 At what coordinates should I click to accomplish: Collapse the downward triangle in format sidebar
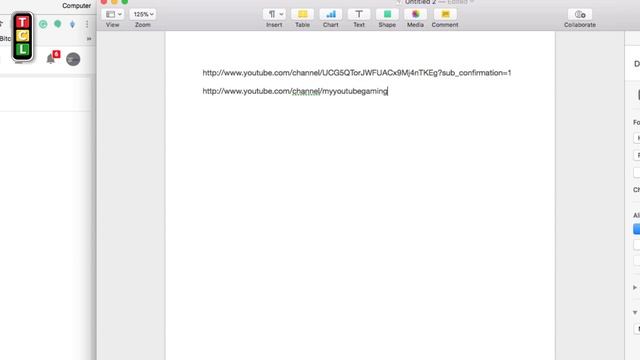(635, 313)
